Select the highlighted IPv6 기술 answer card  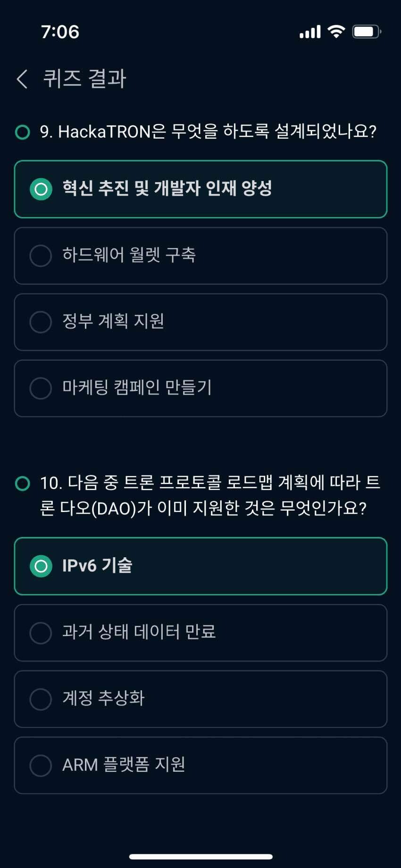[x=200, y=566]
